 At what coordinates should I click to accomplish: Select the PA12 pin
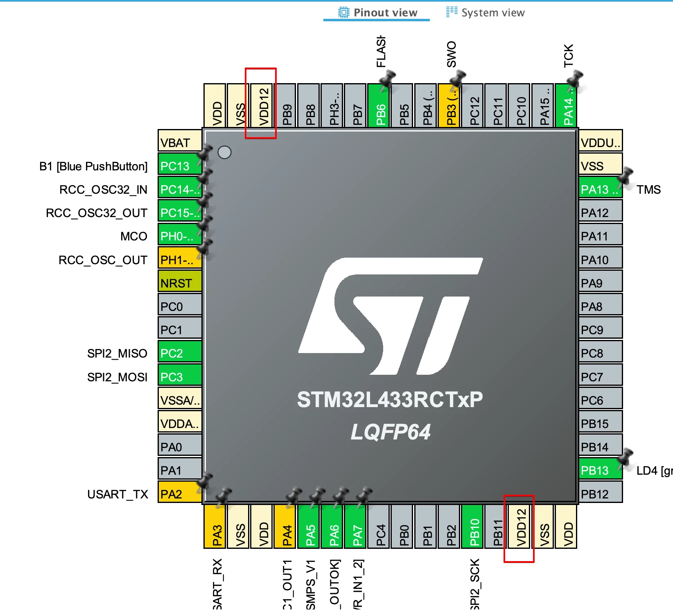point(601,211)
